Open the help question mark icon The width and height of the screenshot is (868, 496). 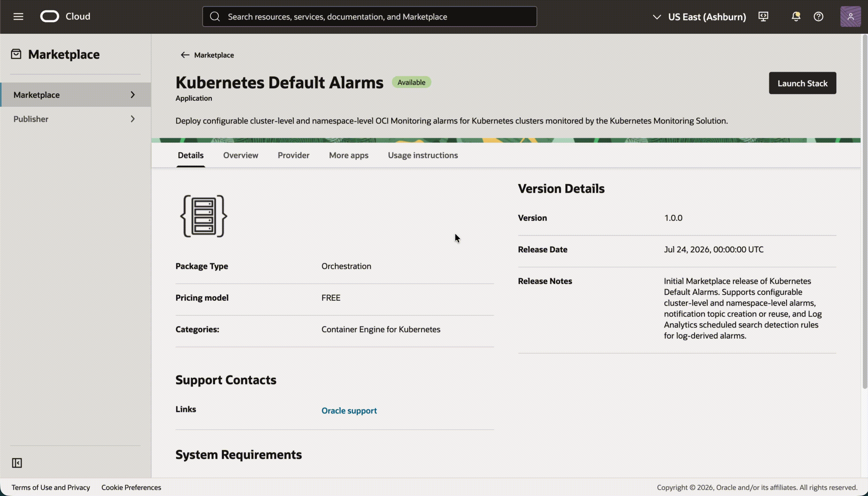click(x=818, y=16)
